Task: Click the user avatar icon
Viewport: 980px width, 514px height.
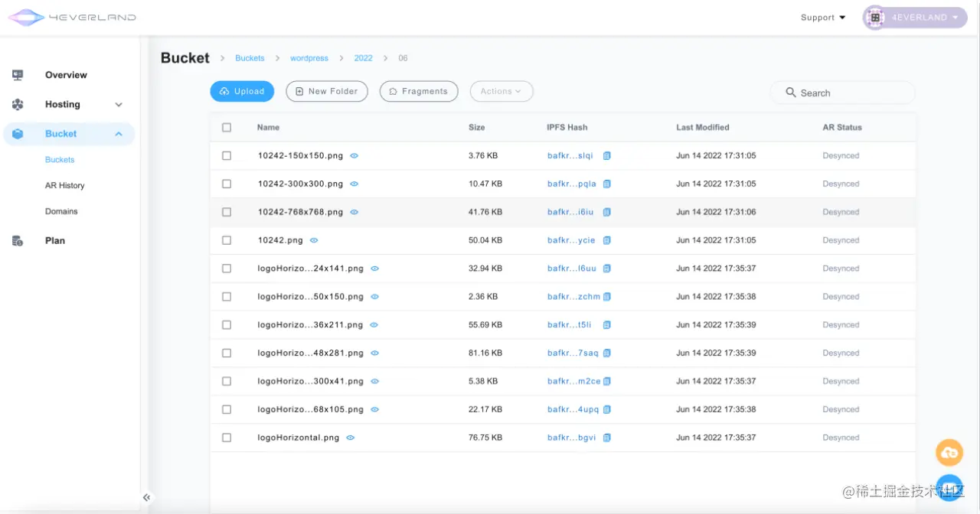Action: (874, 18)
